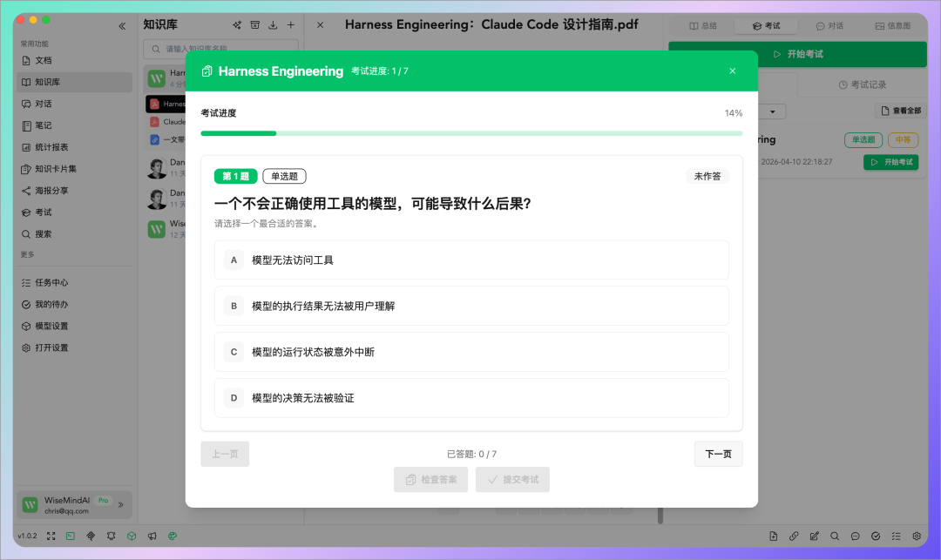Screen dimensions: 941x560
Task: Click the fullscreen icon in status bar
Action: (51, 536)
